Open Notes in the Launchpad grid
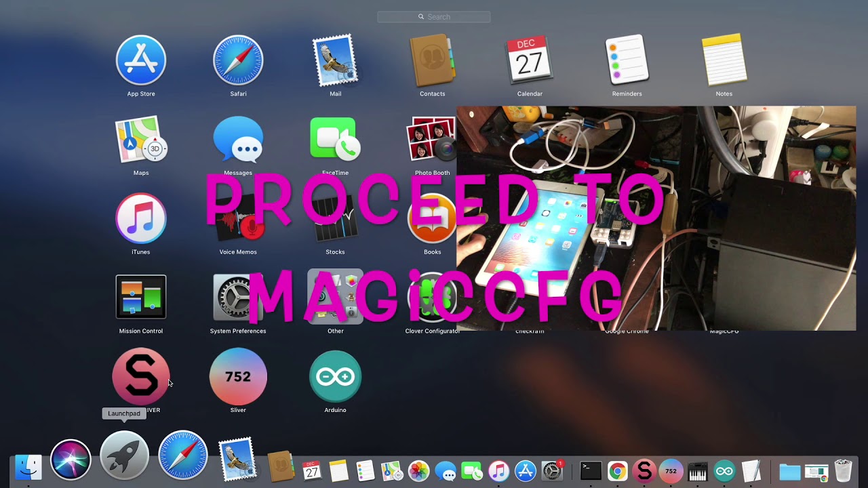The width and height of the screenshot is (868, 488). [x=724, y=60]
